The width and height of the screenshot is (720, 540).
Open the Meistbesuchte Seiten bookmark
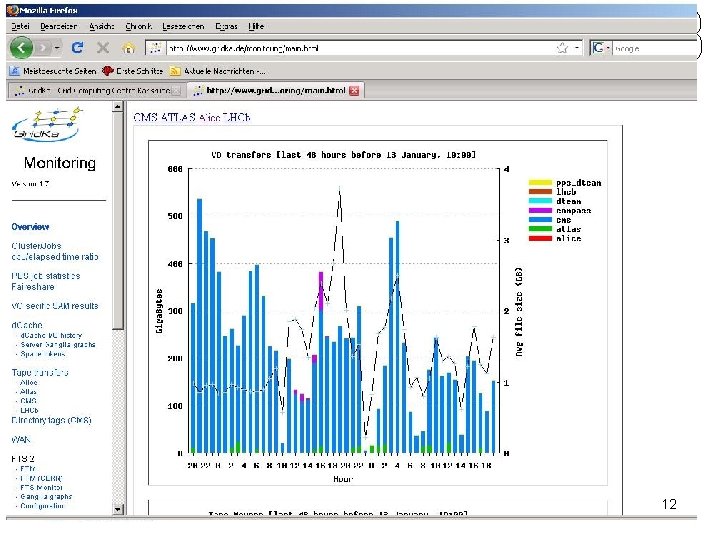(x=60, y=71)
